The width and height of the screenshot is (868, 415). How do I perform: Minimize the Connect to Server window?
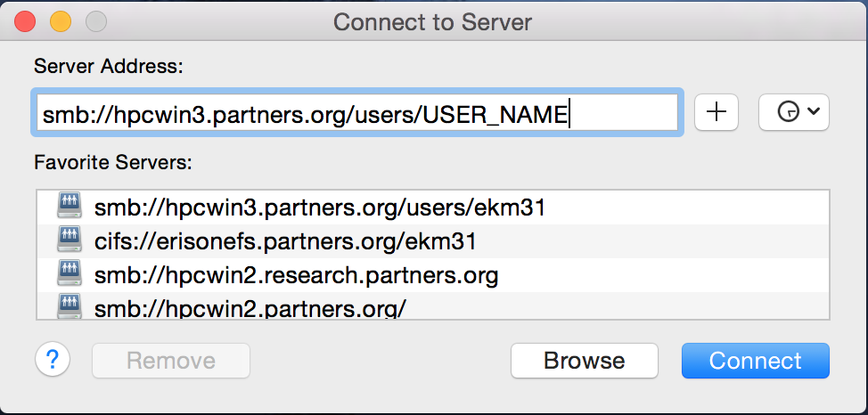click(61, 22)
